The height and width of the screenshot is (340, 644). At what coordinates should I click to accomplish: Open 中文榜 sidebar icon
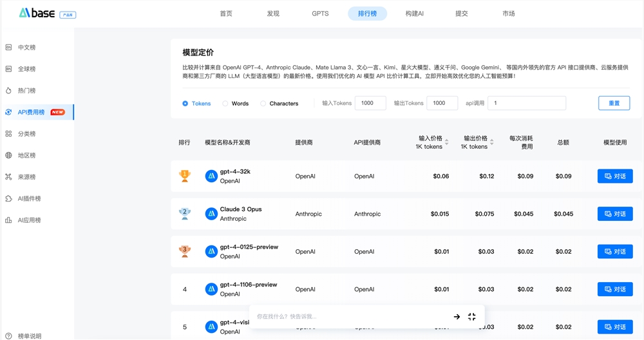pos(8,48)
